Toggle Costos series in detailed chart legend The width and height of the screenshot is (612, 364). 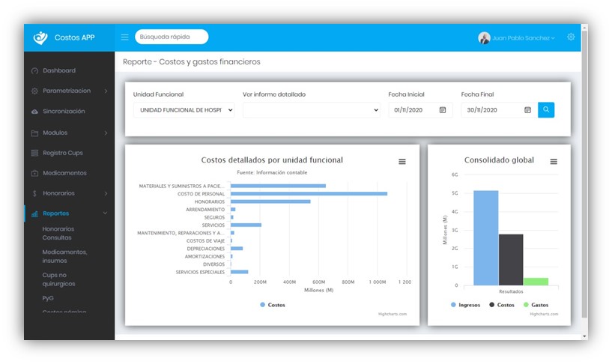tap(272, 305)
